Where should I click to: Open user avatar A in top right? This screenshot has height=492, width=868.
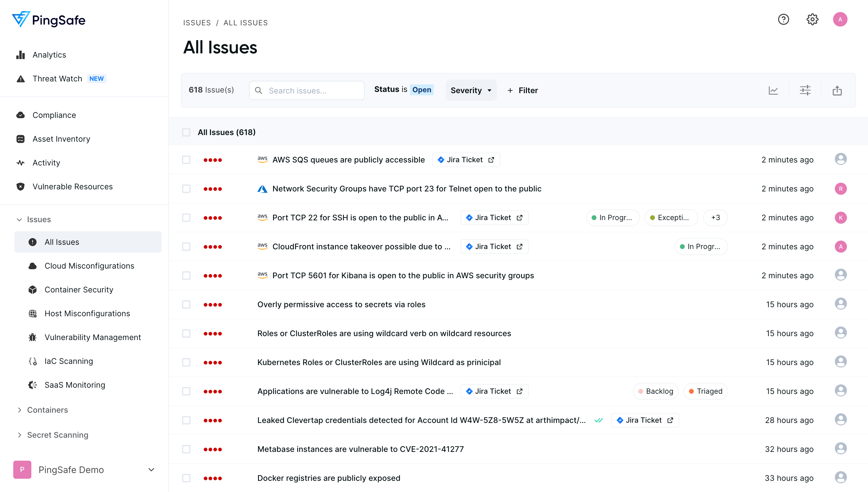[x=840, y=19]
